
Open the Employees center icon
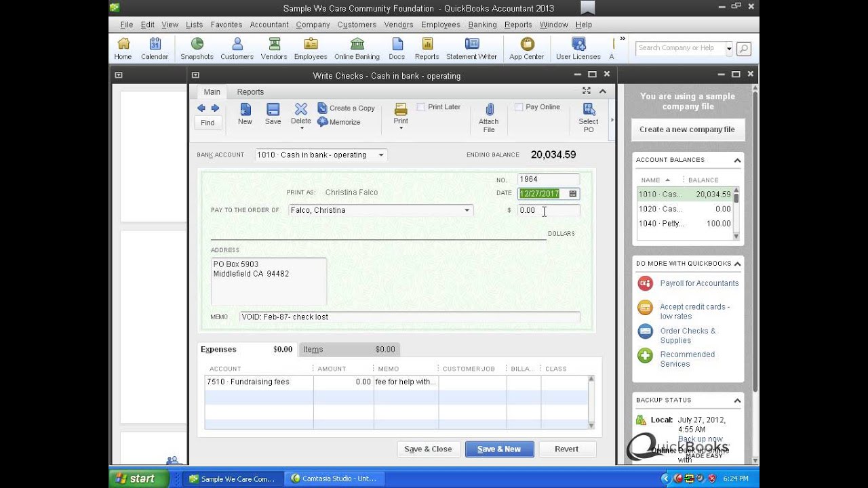[x=311, y=49]
